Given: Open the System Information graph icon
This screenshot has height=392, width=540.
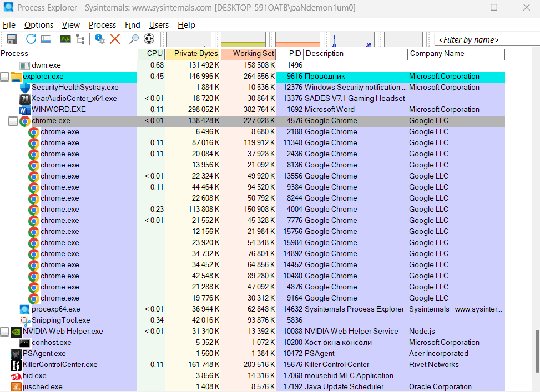Looking at the screenshot, I should tap(65, 39).
